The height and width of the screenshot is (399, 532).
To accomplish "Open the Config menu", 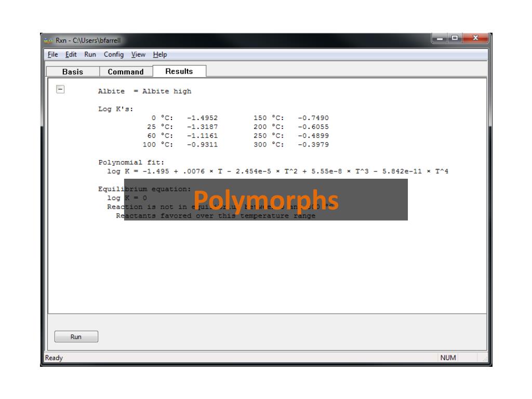I will pos(114,55).
